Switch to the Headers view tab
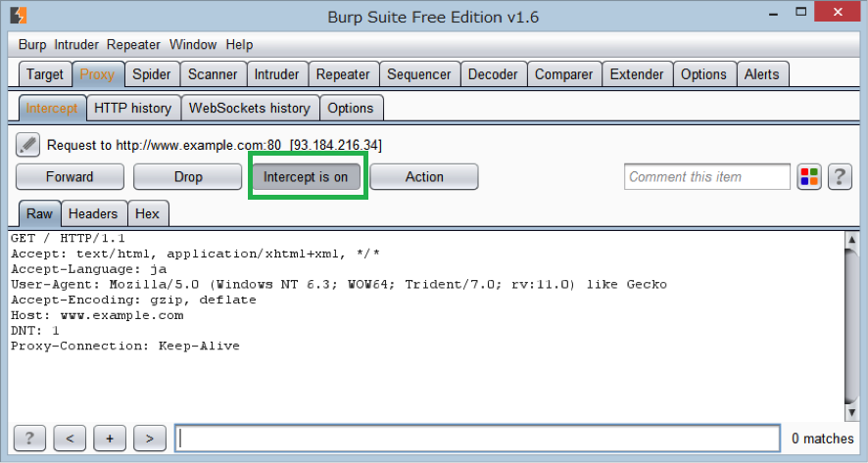868x463 pixels. [x=93, y=213]
